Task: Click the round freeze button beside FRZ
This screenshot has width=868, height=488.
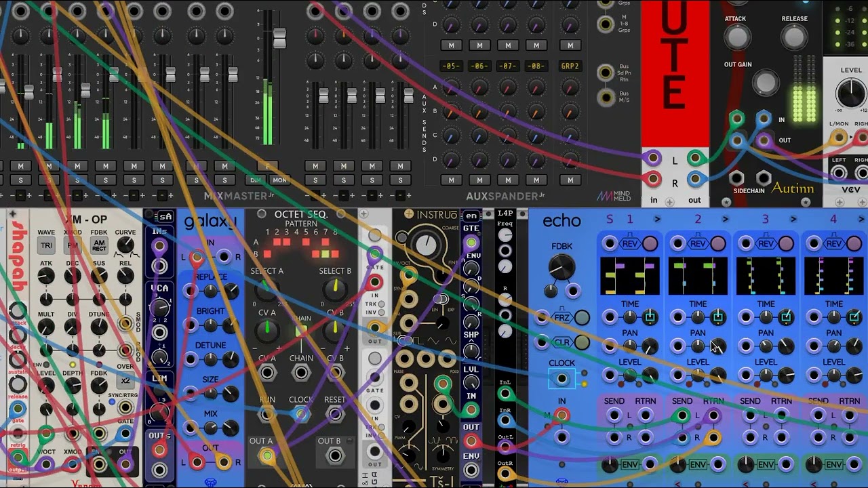Action: [x=582, y=318]
